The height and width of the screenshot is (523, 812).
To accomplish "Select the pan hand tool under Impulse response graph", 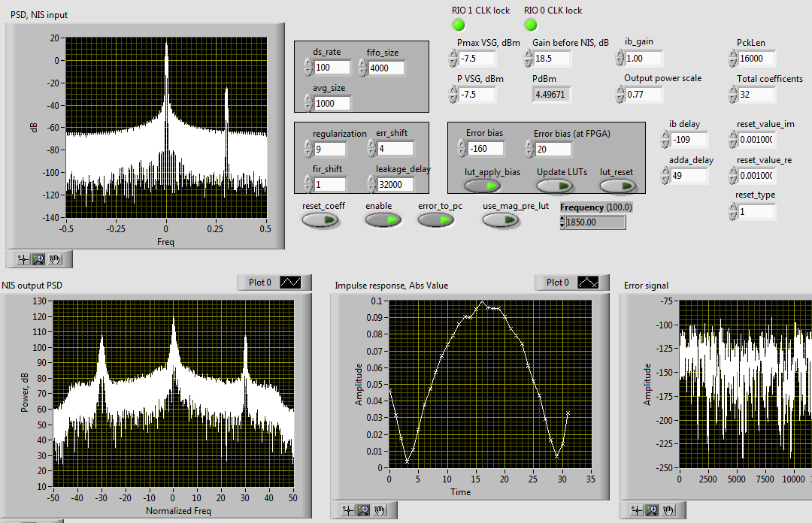I will 380,510.
